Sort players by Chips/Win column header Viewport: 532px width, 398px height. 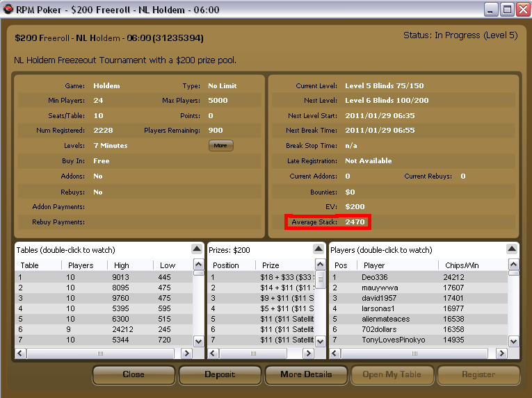click(474, 265)
